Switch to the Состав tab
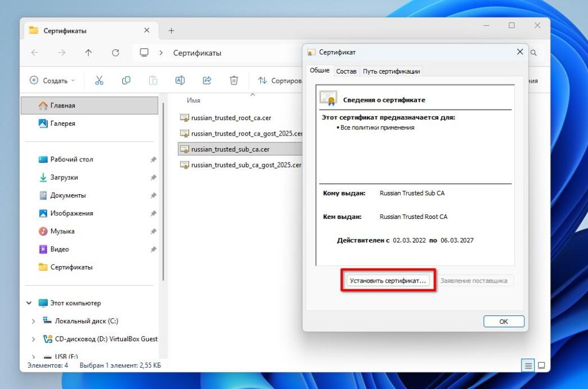 point(346,71)
